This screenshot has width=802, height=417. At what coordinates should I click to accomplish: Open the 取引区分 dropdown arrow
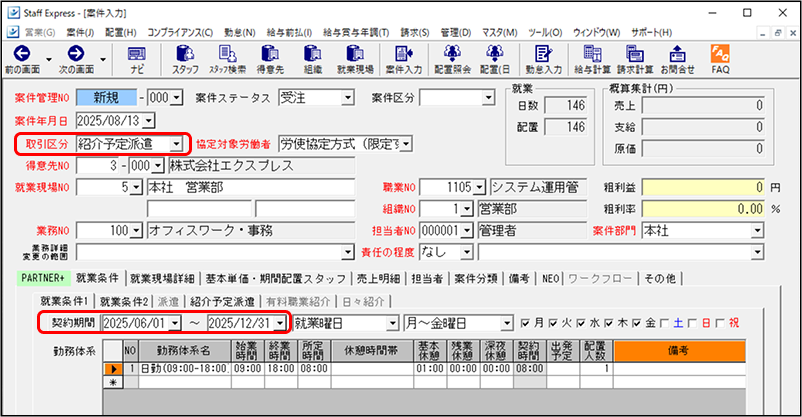click(176, 144)
